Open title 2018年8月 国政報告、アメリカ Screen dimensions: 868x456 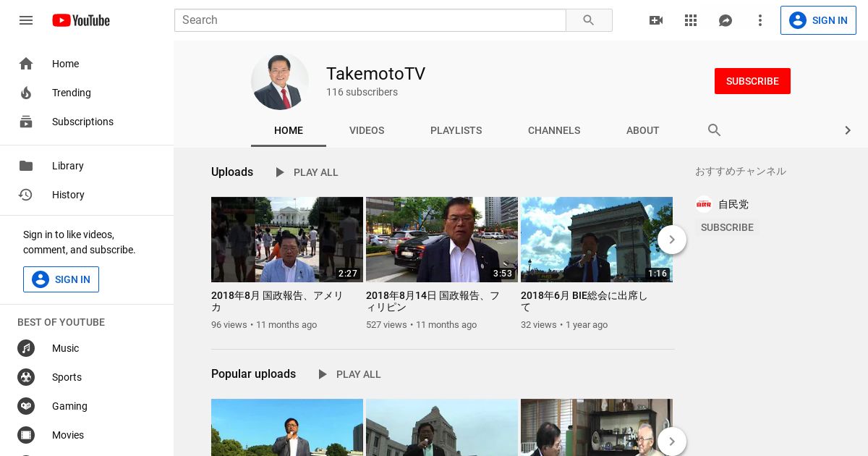pyautogui.click(x=278, y=301)
